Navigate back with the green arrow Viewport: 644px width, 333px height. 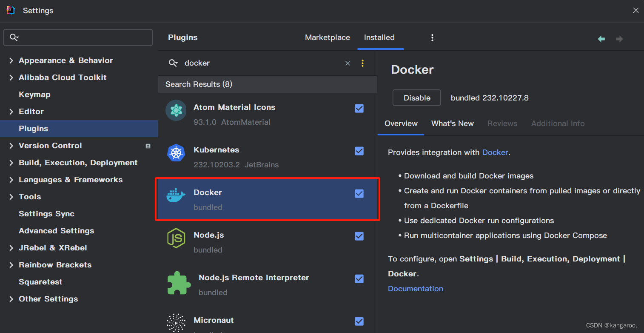pyautogui.click(x=601, y=39)
